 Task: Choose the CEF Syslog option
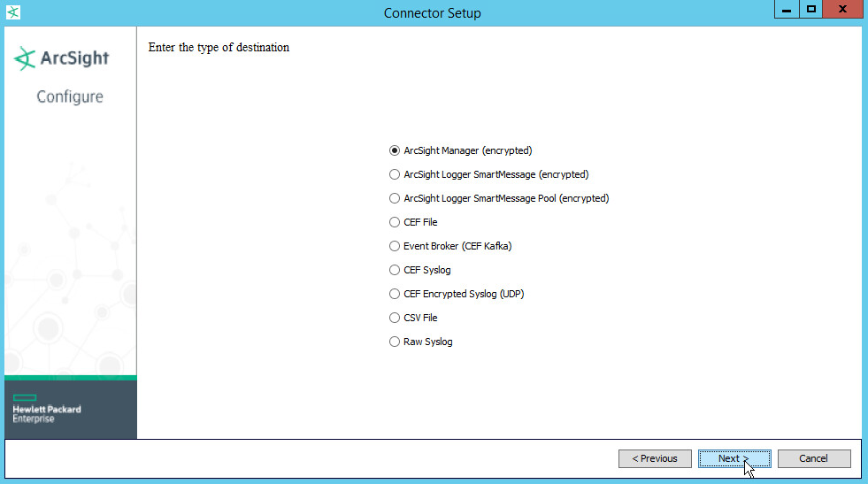pos(395,270)
